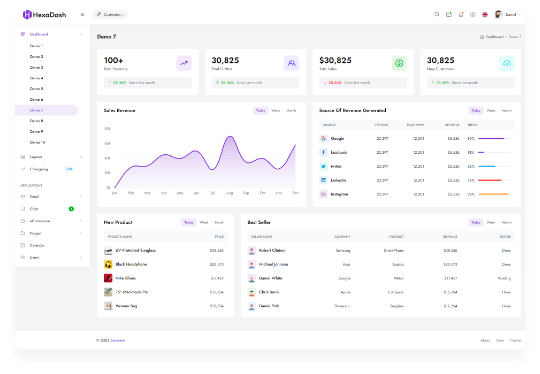Click the Facebook source icon
This screenshot has height=374, width=540.
323,152
